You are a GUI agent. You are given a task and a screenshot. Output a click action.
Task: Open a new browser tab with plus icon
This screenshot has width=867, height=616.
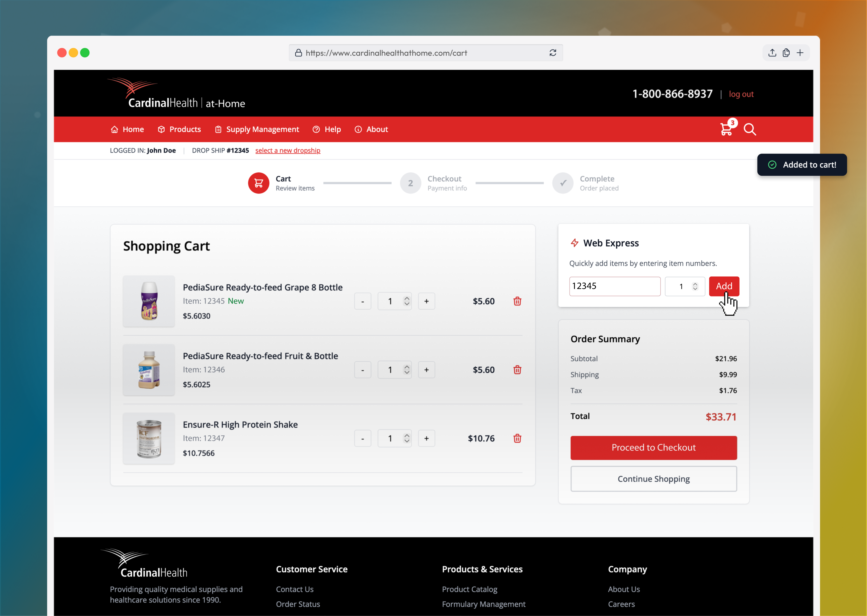point(800,53)
